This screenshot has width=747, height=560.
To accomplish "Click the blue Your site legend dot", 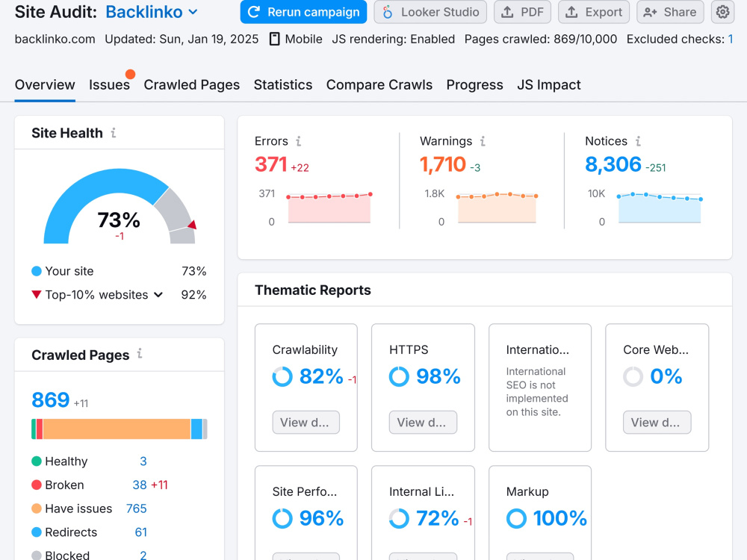I will click(x=36, y=271).
